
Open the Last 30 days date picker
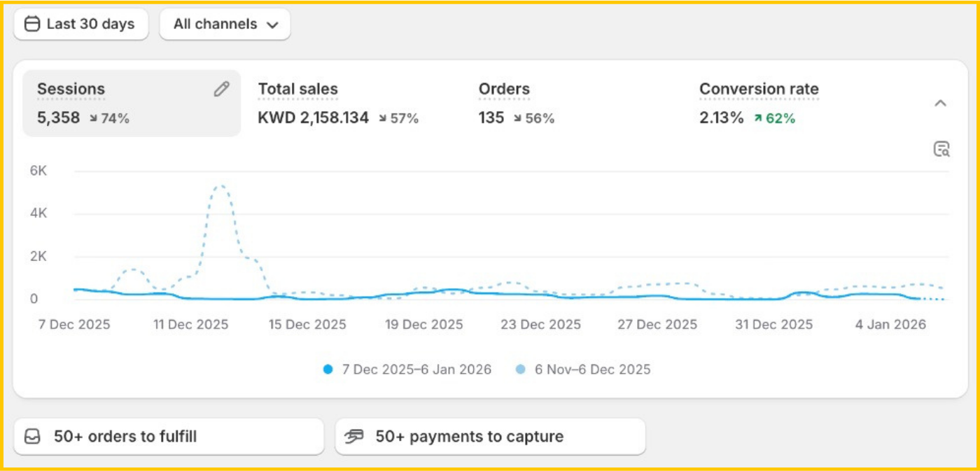click(x=81, y=24)
